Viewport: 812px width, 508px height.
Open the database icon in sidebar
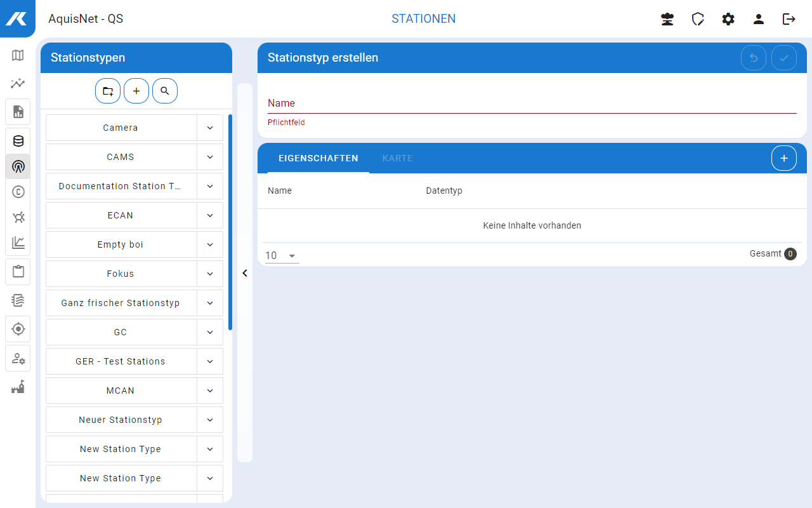18,141
